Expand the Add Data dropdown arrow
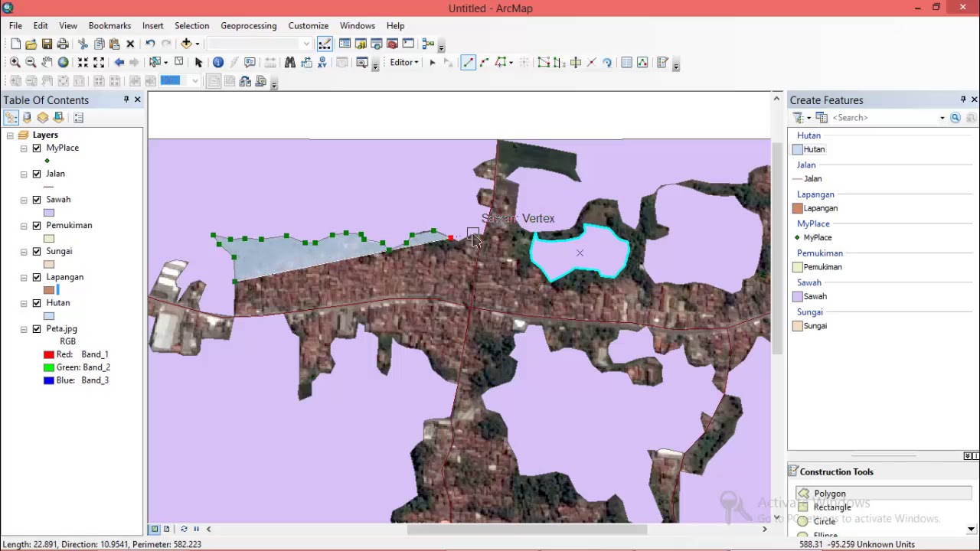The height and width of the screenshot is (551, 980). pyautogui.click(x=197, y=44)
